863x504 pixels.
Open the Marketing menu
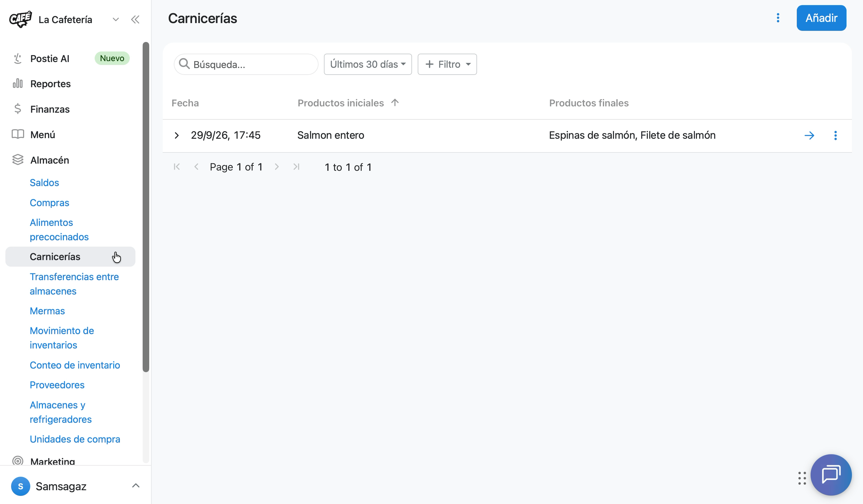pyautogui.click(x=52, y=461)
